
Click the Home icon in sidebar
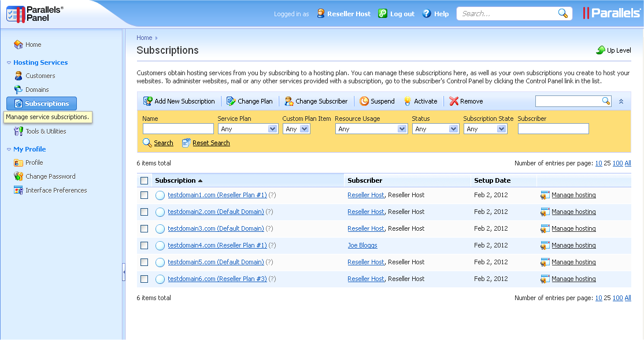pyautogui.click(x=18, y=45)
